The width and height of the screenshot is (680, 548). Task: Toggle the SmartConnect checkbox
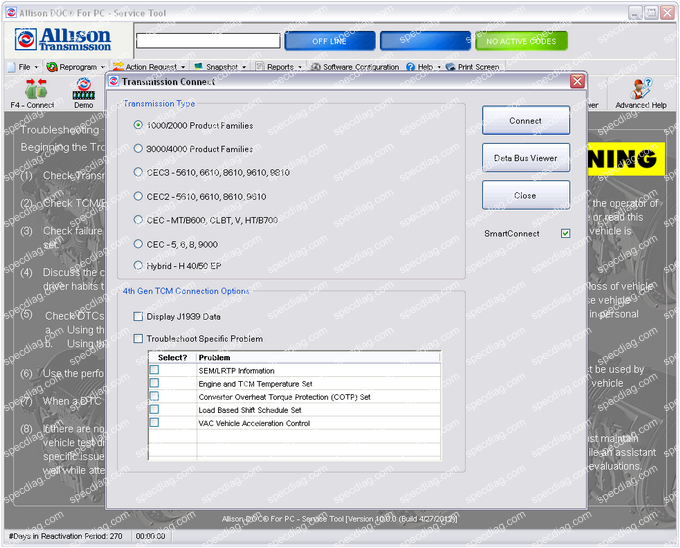coord(566,234)
